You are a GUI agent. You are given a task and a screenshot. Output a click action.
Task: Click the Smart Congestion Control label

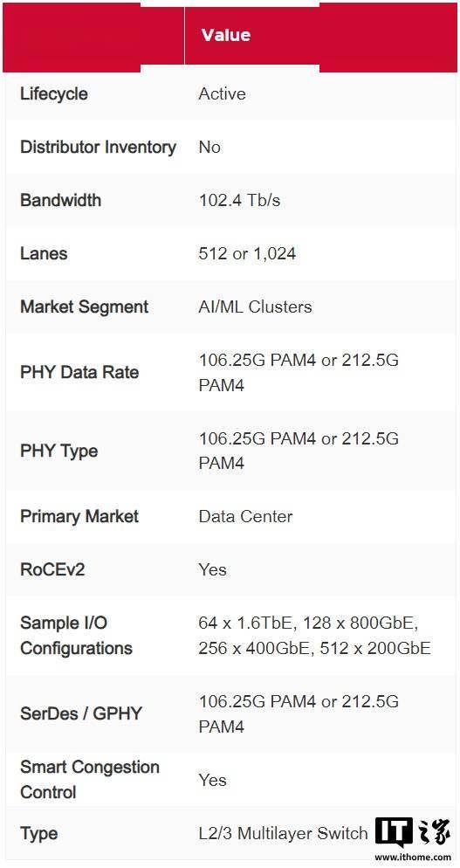coord(90,780)
